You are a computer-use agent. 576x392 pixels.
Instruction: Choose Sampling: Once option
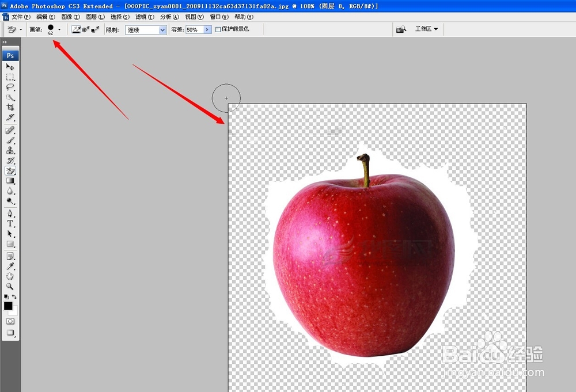coord(86,30)
